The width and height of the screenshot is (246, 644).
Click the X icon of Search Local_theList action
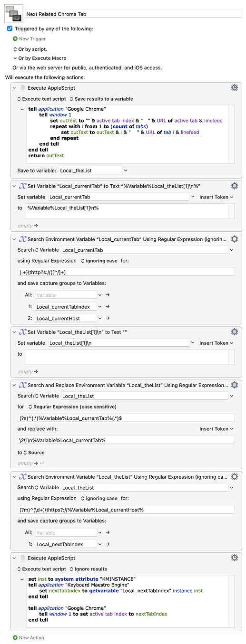click(x=22, y=476)
